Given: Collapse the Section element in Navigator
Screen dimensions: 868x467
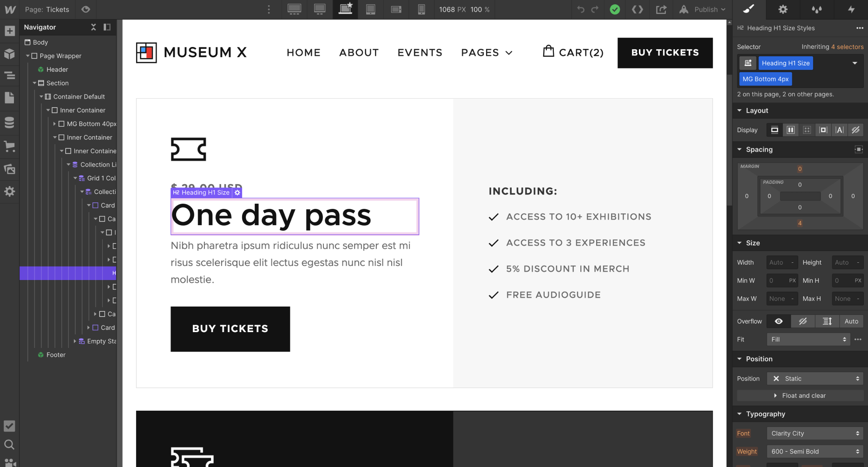Looking at the screenshot, I should point(34,83).
